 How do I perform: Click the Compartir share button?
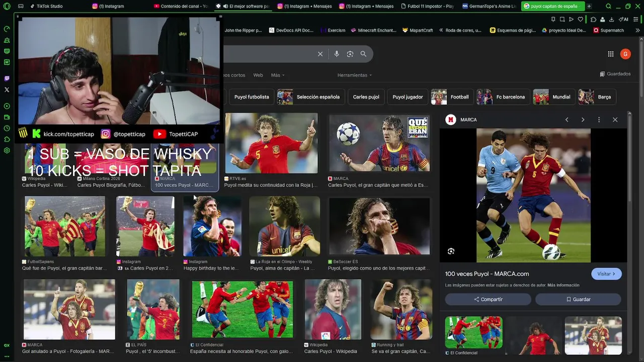click(x=488, y=299)
